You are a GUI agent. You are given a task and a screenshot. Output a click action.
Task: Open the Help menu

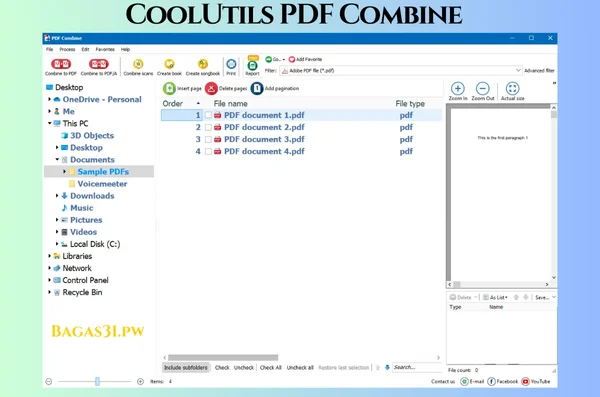click(x=125, y=49)
